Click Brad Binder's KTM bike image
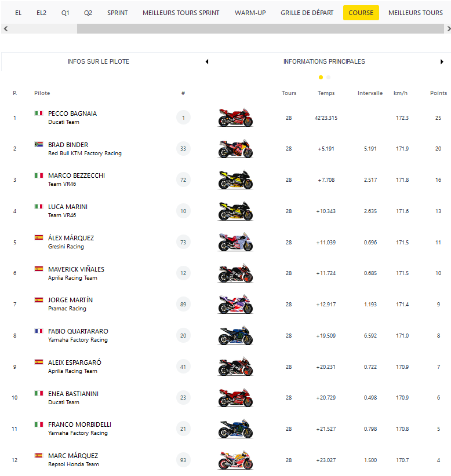Screen dimensions: 451x476 [235, 149]
